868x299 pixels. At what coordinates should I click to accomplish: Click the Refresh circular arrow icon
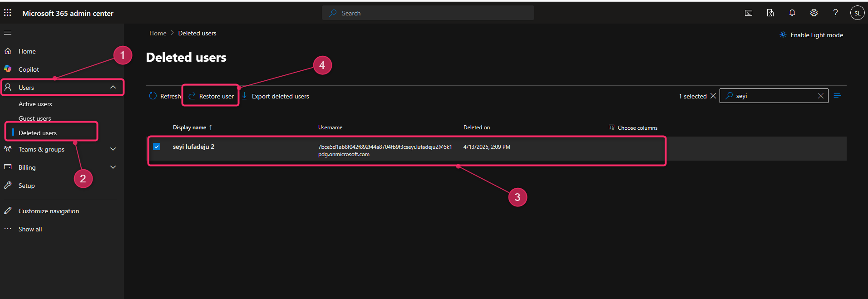(153, 96)
